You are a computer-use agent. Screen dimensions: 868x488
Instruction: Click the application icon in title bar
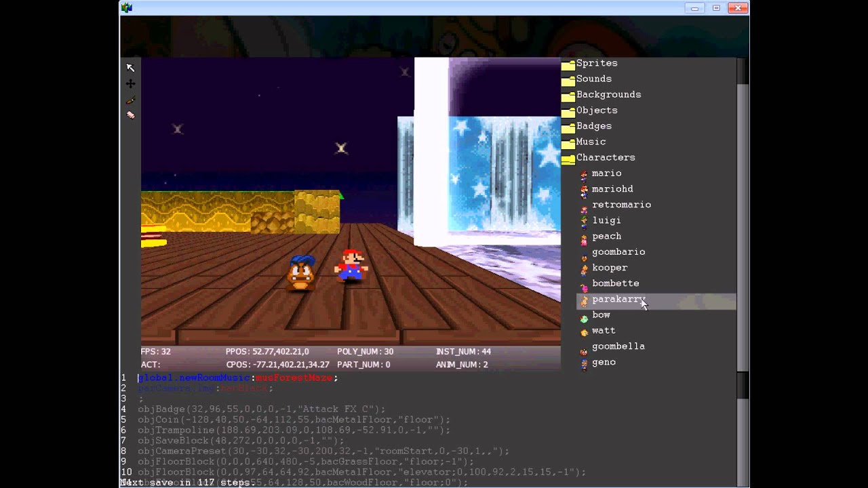click(127, 7)
